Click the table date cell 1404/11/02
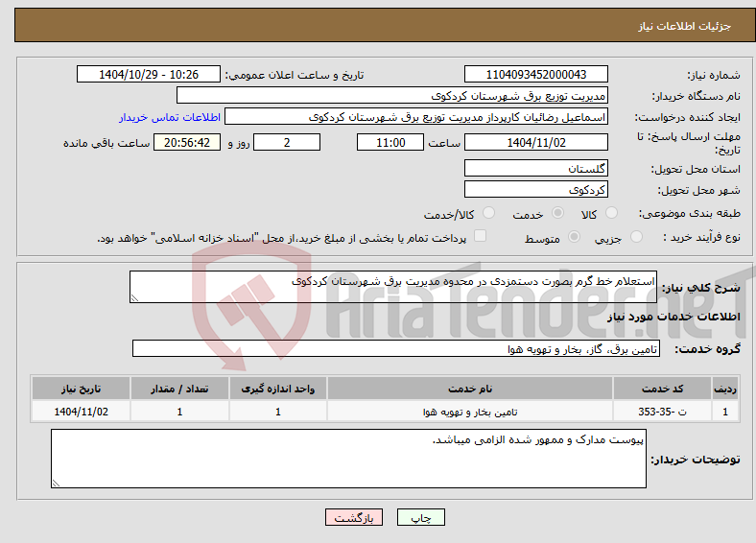This screenshot has width=756, height=543. coord(81,412)
